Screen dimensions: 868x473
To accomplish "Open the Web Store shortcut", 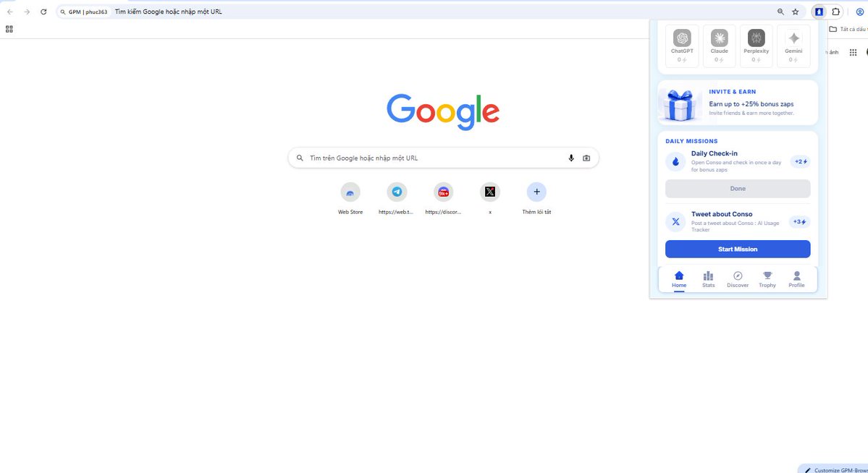I will [x=350, y=198].
